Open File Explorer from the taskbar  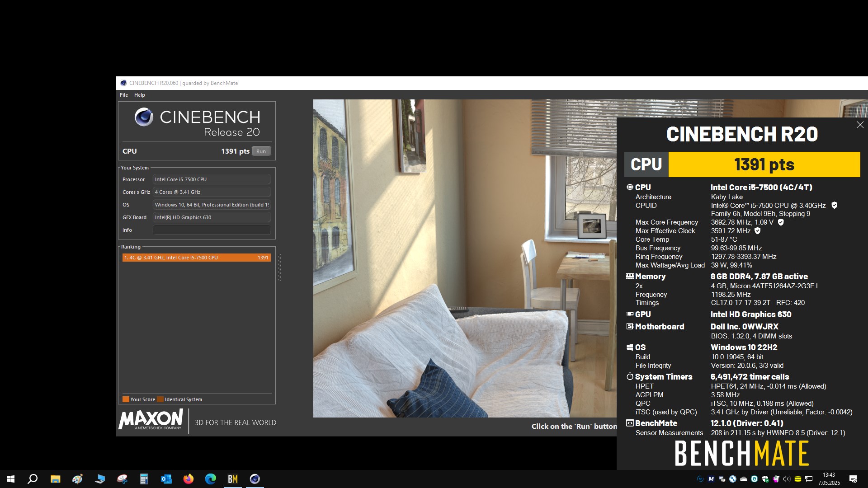coord(55,479)
